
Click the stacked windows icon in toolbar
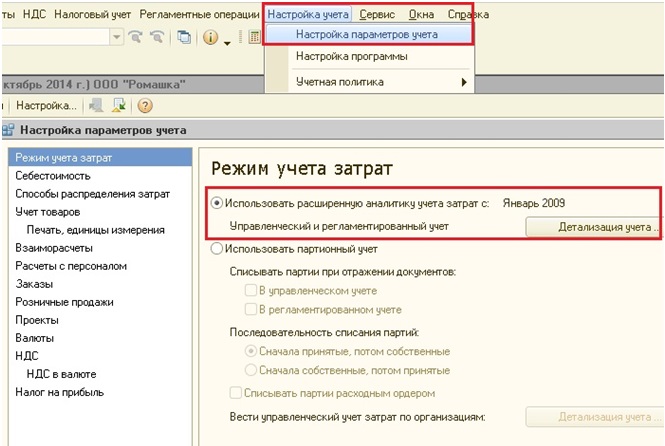click(184, 37)
